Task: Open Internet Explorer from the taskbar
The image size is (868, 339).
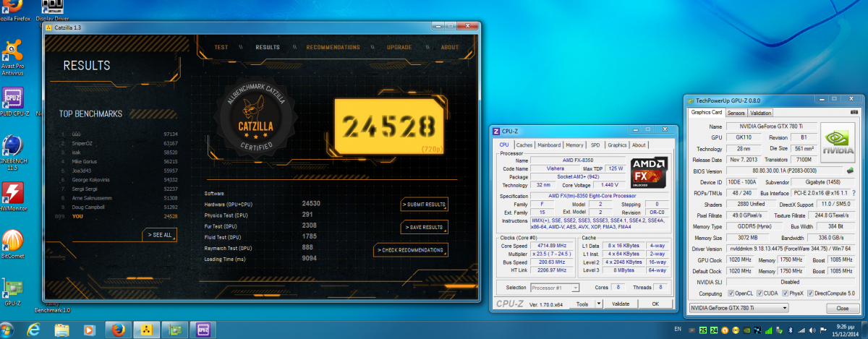Action: coord(33,330)
